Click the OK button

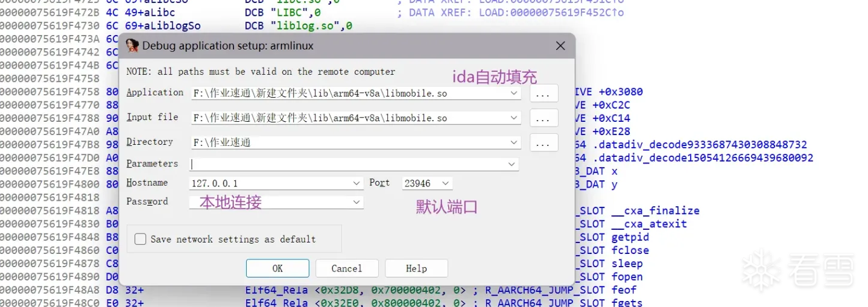(x=277, y=268)
